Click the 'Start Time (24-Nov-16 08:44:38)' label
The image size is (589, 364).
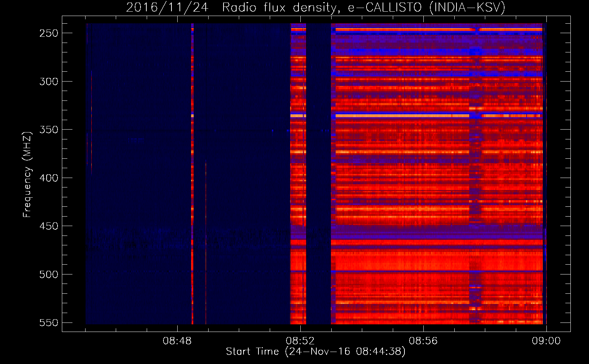[316, 352]
